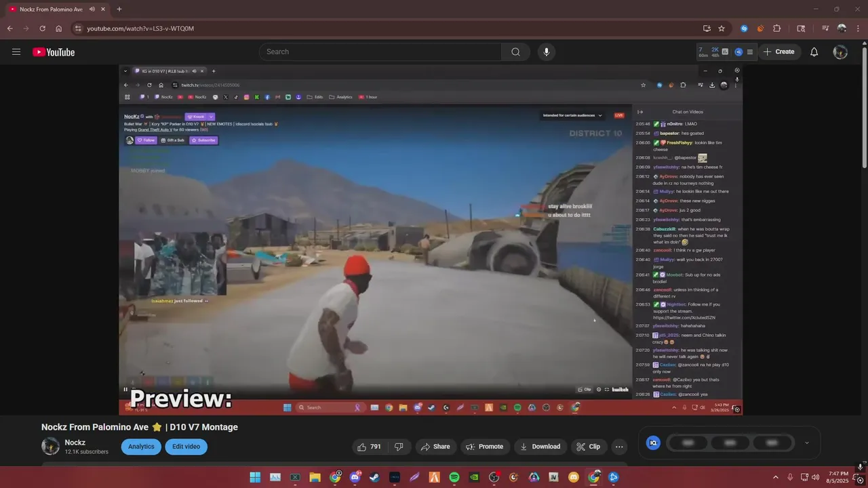Toggle the taskbar microphone tray icon
The height and width of the screenshot is (488, 868).
pos(790,477)
